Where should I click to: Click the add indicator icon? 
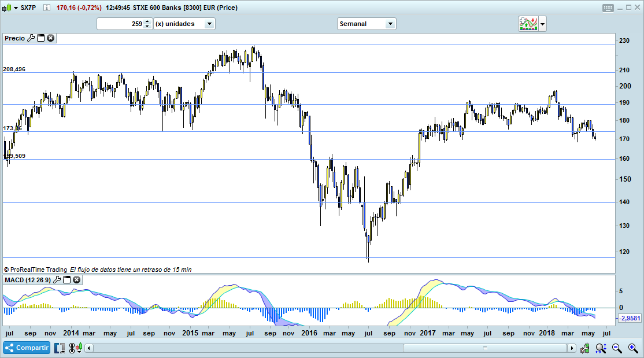point(528,24)
